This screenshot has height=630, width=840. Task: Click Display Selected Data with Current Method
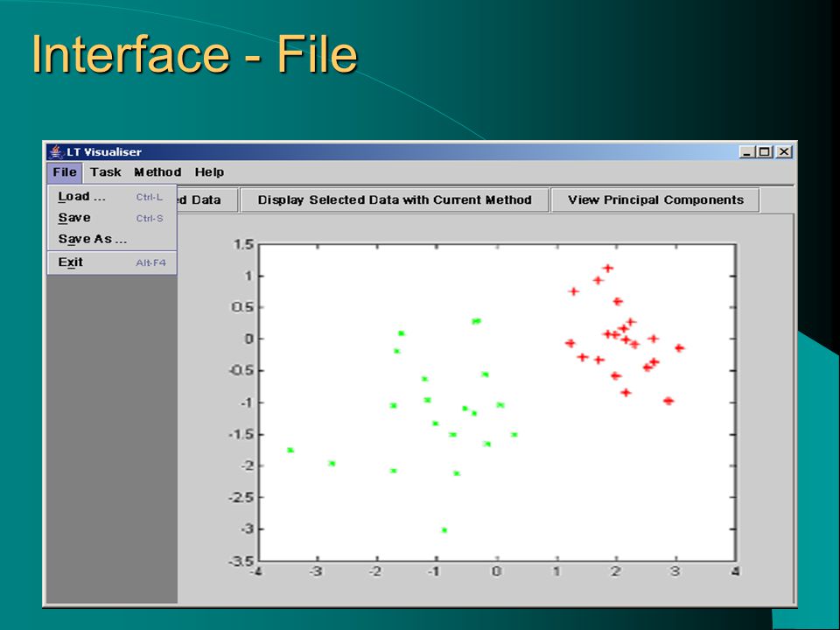pos(395,200)
